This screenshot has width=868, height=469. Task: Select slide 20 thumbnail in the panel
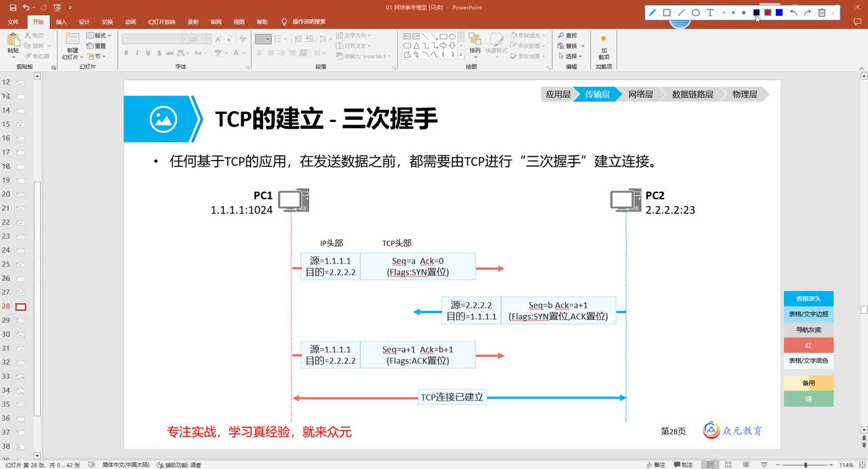(x=20, y=195)
